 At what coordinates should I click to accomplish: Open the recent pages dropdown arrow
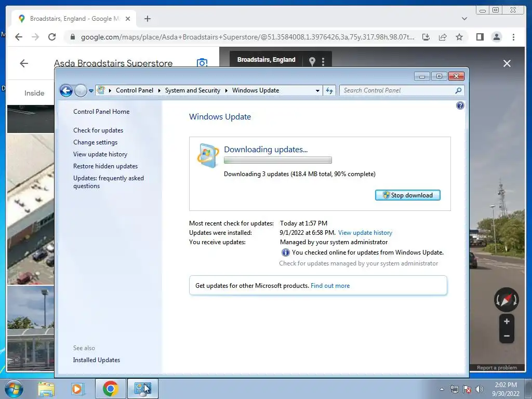91,90
